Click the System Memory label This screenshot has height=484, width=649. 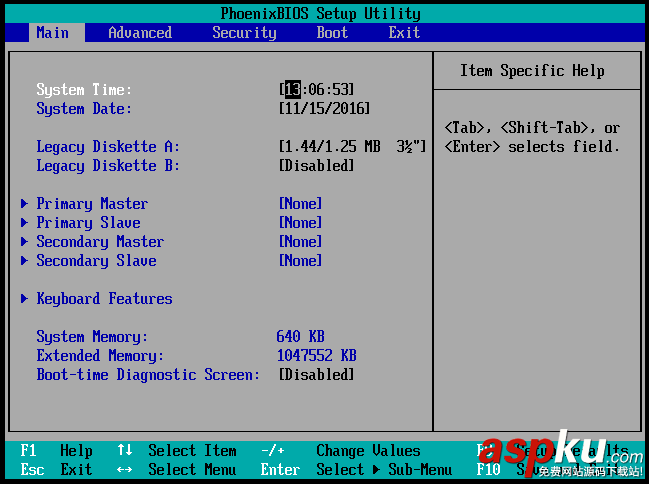coord(92,337)
